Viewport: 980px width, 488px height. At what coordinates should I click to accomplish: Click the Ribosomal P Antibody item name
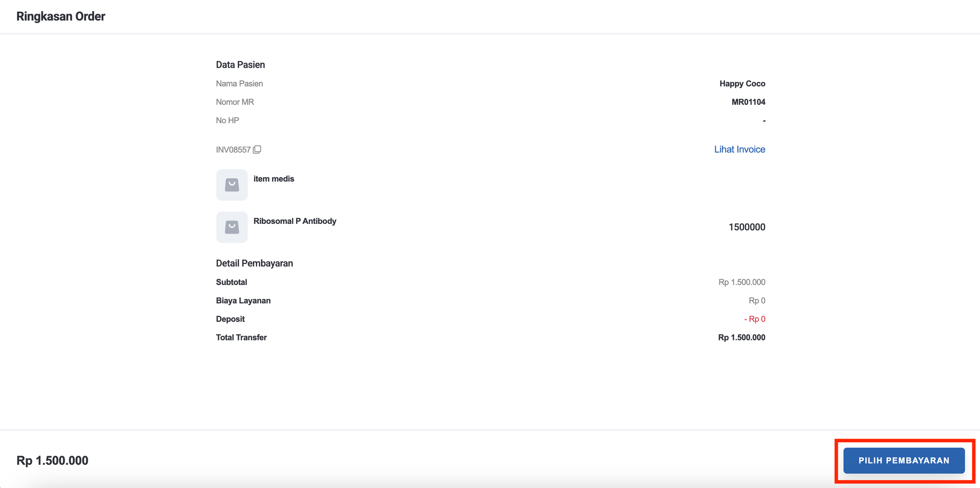[294, 221]
